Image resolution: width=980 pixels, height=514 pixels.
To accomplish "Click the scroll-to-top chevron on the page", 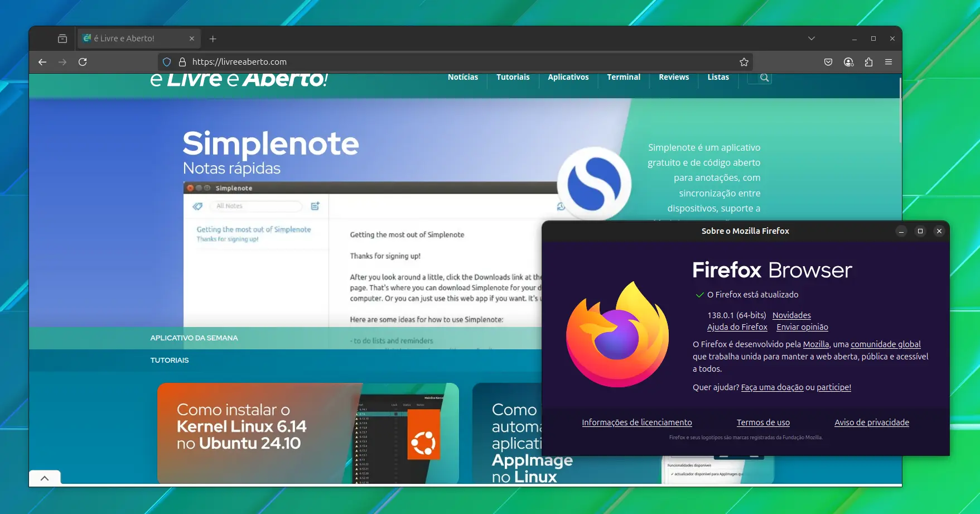I will click(45, 478).
